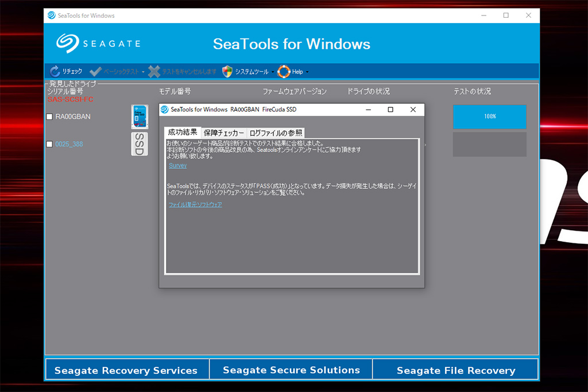Maximize the RA00GBAN FireCuda SSD dialog
Screen dimensions: 588x392
click(390, 110)
